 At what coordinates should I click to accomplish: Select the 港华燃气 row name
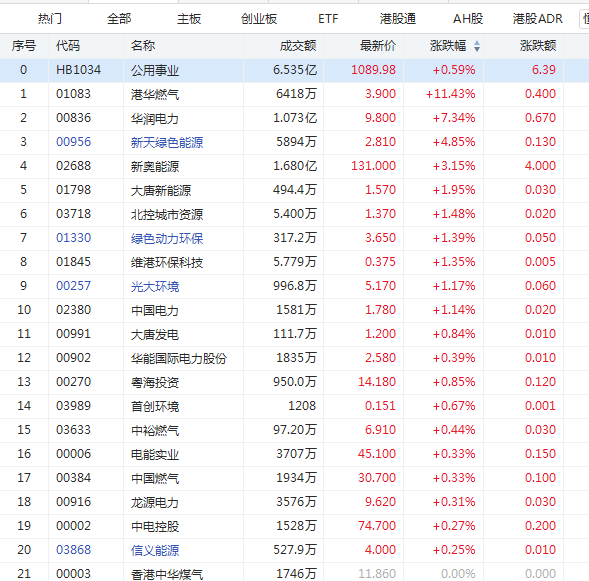tap(155, 94)
